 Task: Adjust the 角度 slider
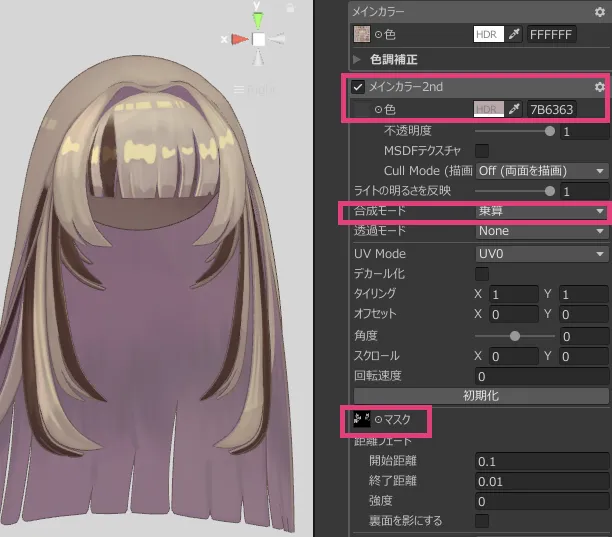(x=515, y=336)
